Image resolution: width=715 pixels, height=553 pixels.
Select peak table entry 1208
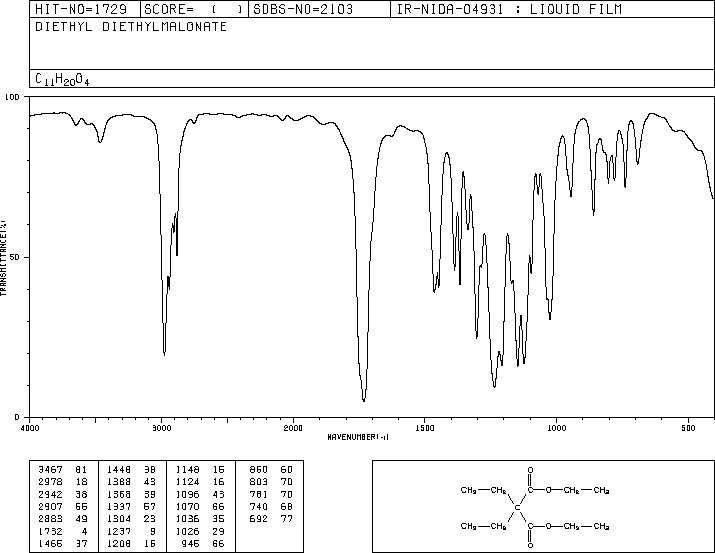[119, 543]
